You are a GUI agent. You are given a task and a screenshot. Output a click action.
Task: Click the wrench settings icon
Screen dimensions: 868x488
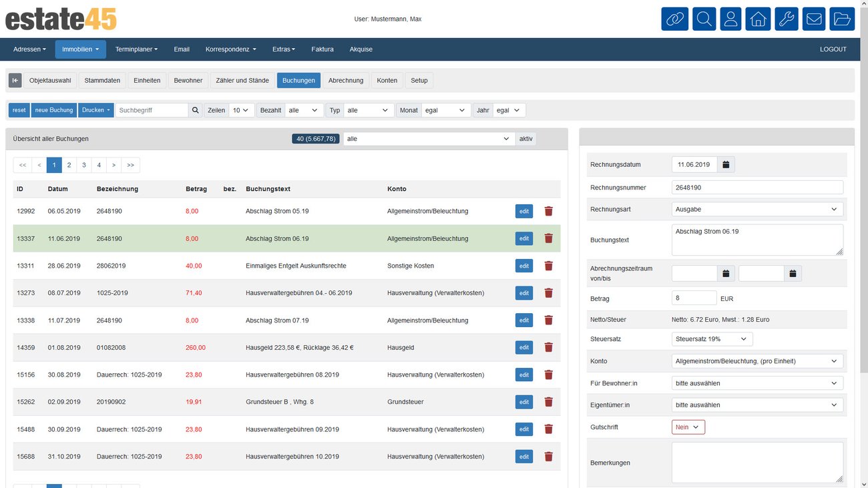(787, 19)
